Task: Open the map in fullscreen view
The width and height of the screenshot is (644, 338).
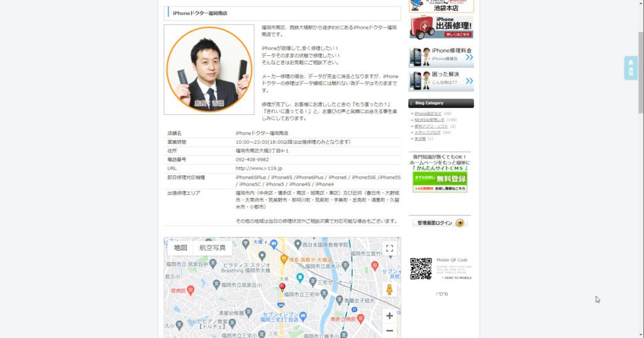Action: point(389,248)
